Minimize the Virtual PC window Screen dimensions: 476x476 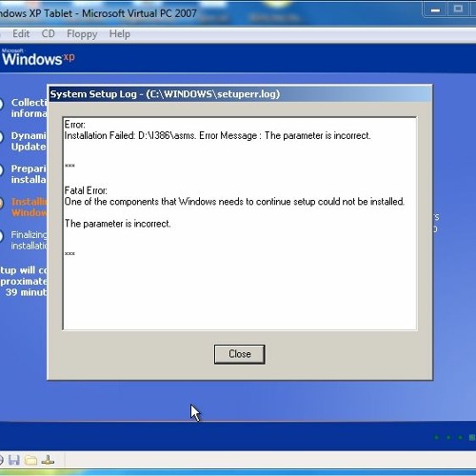(x=435, y=10)
